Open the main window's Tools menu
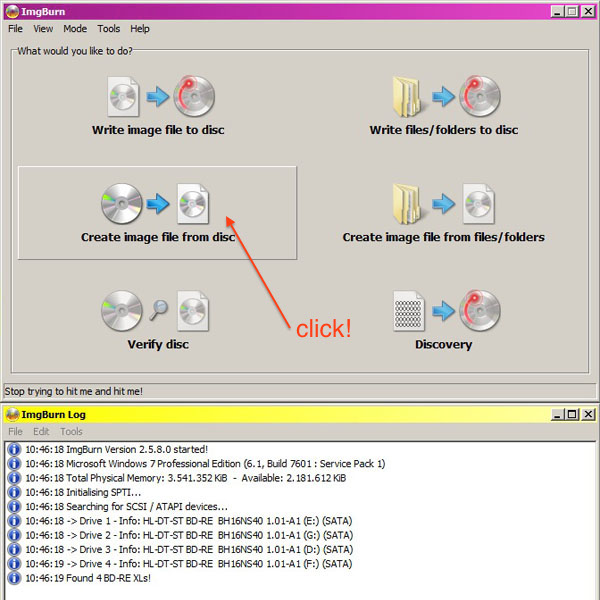Image resolution: width=600 pixels, height=600 pixels. click(109, 29)
